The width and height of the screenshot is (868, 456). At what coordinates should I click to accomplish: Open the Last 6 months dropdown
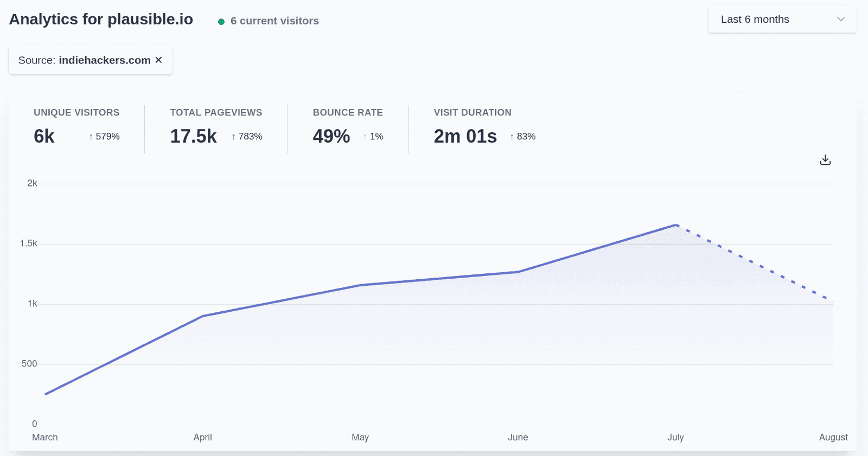click(x=781, y=20)
